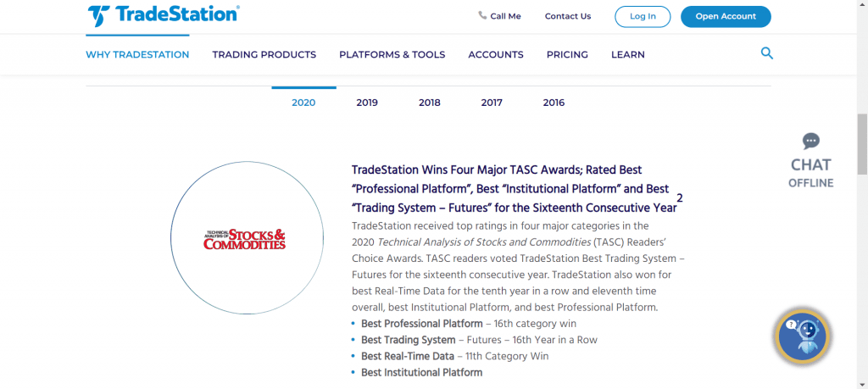Screen dimensions: 868x389
Task: Open the robot help assistant icon
Action: pyautogui.click(x=802, y=337)
